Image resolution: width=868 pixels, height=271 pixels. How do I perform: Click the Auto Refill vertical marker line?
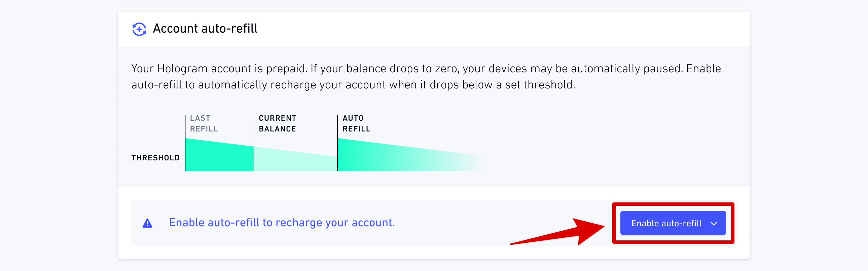point(337,143)
